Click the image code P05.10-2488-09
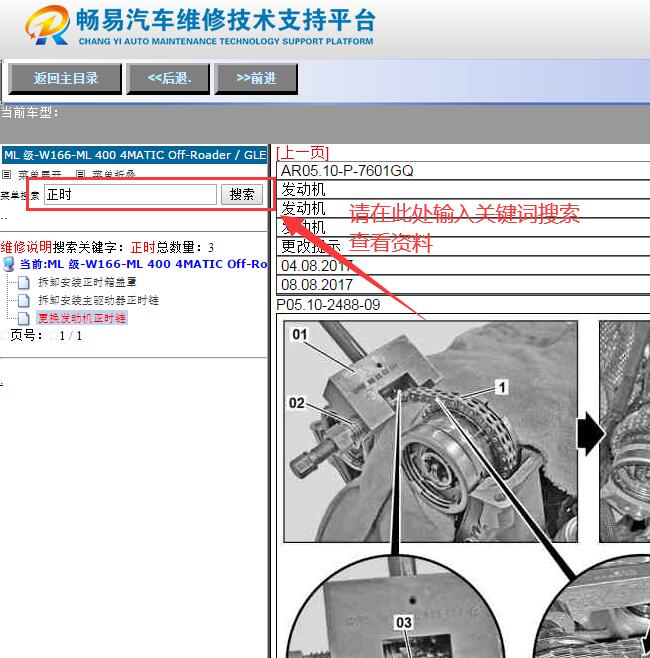The width and height of the screenshot is (650, 658). 328,305
